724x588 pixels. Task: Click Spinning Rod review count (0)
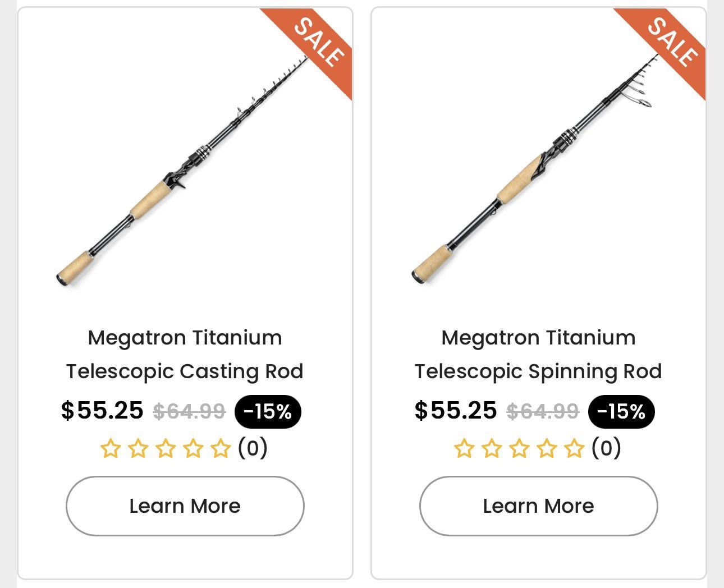click(606, 448)
